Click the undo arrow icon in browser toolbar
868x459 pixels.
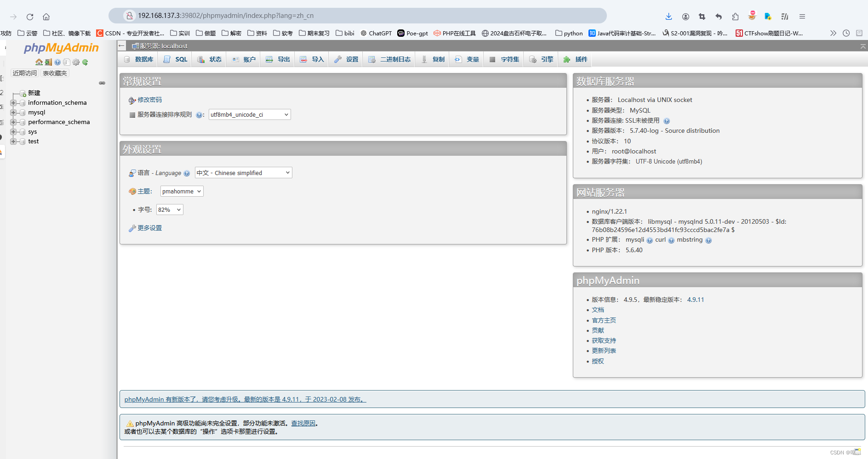(719, 17)
